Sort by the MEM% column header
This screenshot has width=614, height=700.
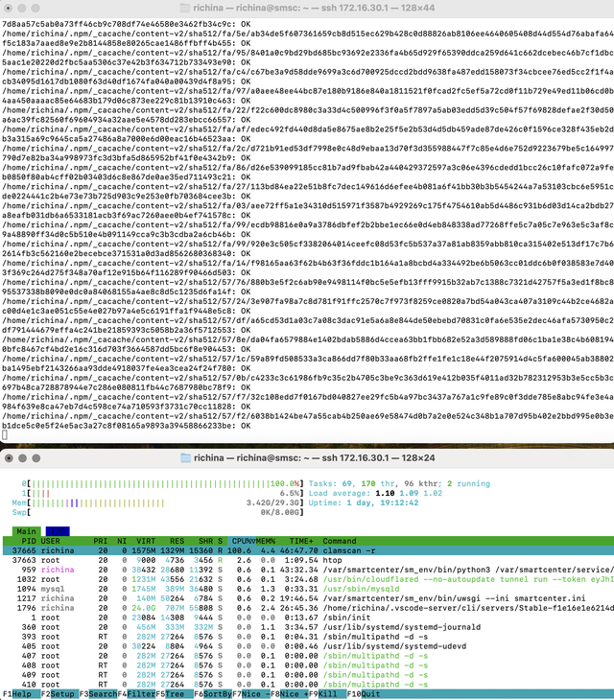[x=266, y=541]
